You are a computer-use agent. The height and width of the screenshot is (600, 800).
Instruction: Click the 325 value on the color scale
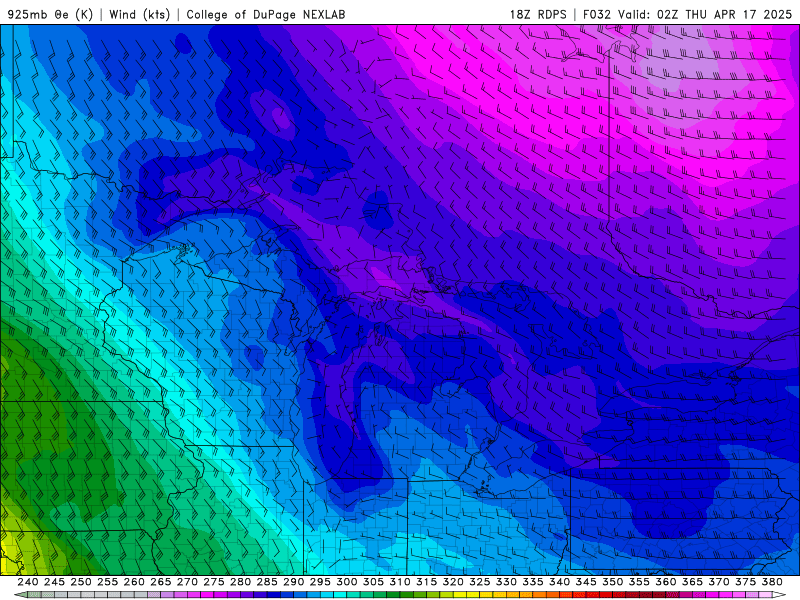[480, 582]
